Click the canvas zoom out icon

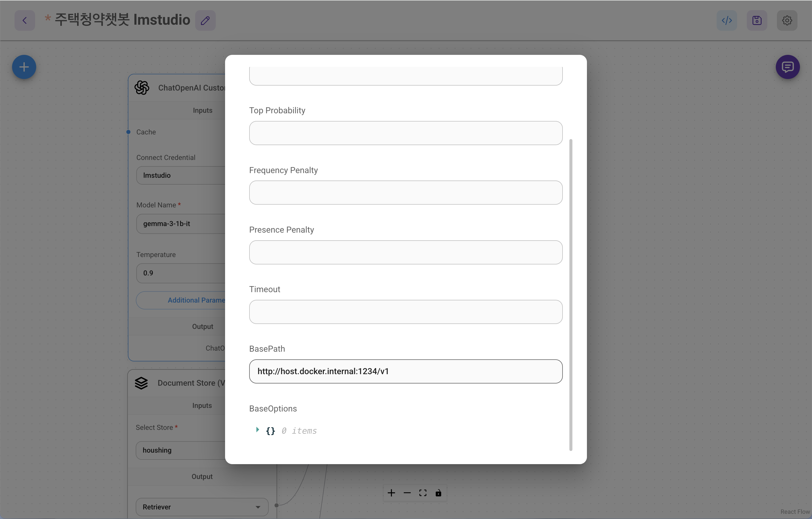click(x=407, y=493)
